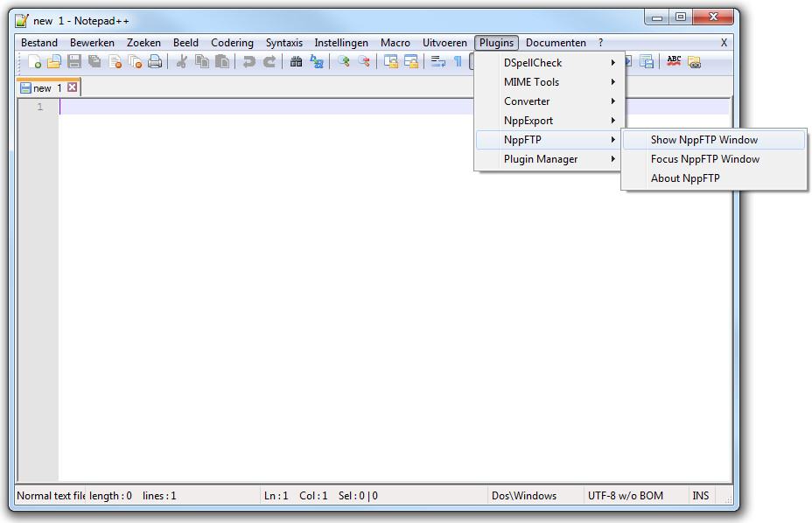Switch to the 'new 1' document tab
The width and height of the screenshot is (812, 523).
pyautogui.click(x=47, y=88)
